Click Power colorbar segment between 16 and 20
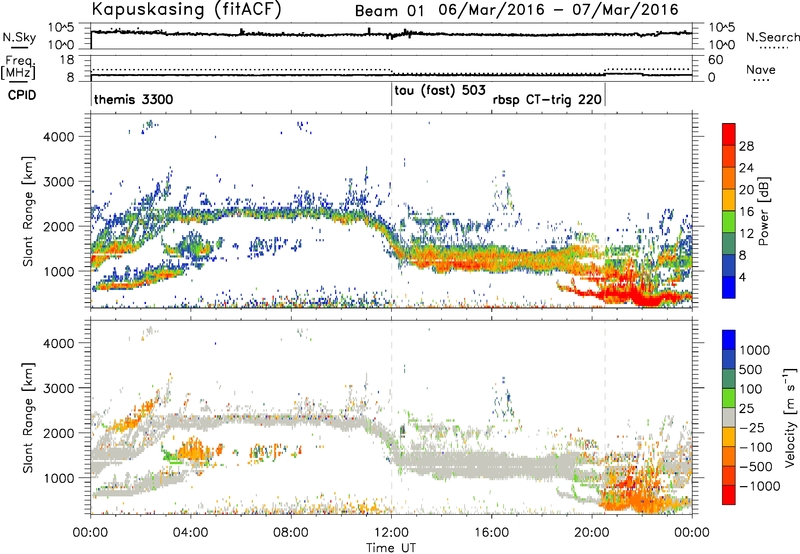 (729, 199)
